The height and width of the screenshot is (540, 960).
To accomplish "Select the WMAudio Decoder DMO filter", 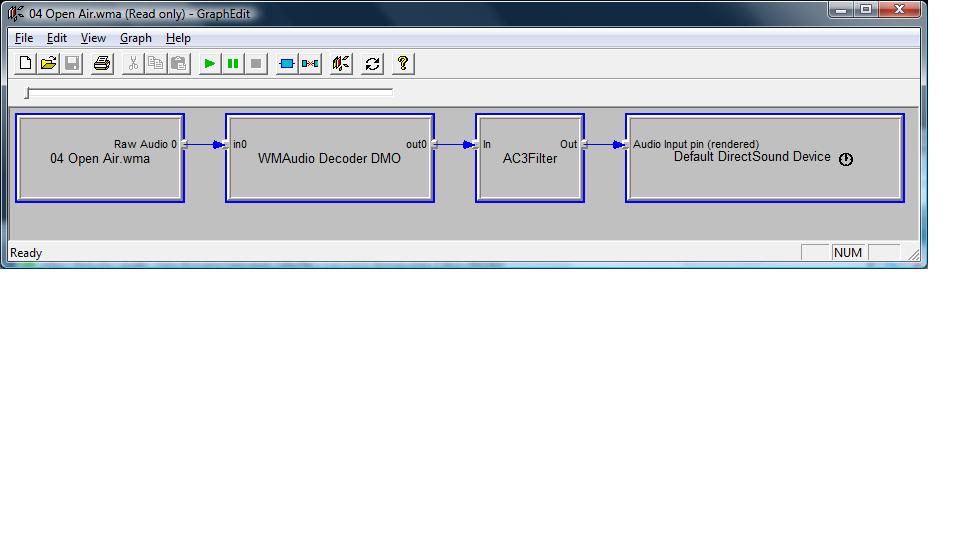I will [x=329, y=172].
